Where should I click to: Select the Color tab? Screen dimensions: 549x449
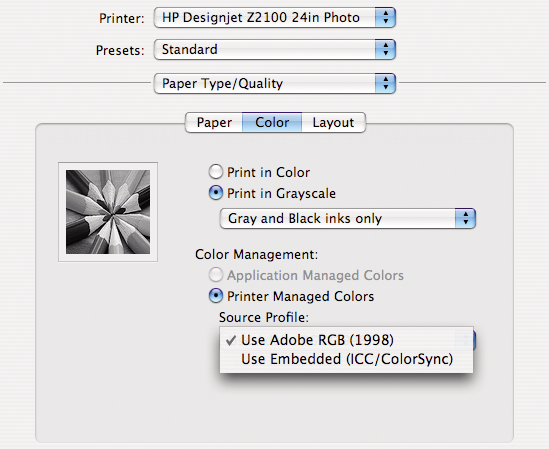point(272,122)
